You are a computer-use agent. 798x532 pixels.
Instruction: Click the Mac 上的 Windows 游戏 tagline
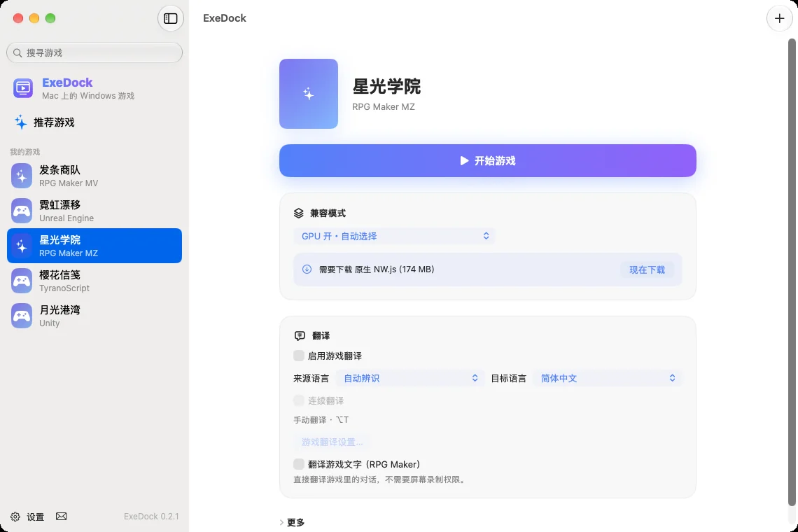coord(88,96)
